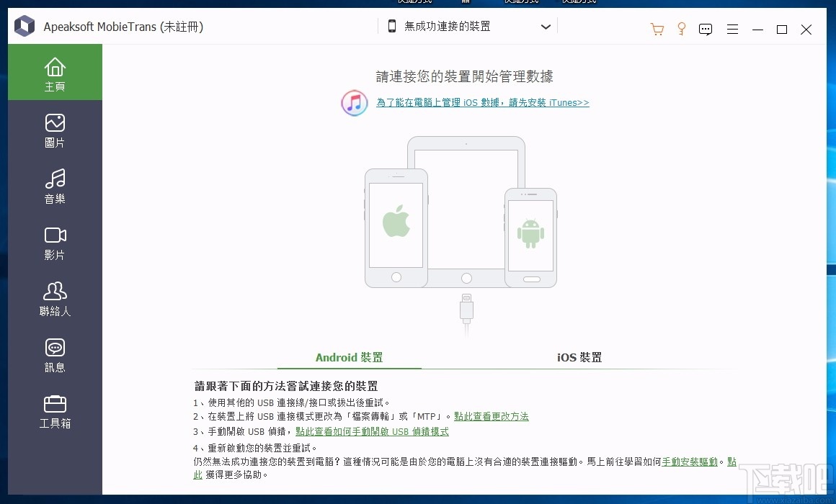Open the 訊息 messages section
This screenshot has width=836, height=504.
(x=55, y=356)
